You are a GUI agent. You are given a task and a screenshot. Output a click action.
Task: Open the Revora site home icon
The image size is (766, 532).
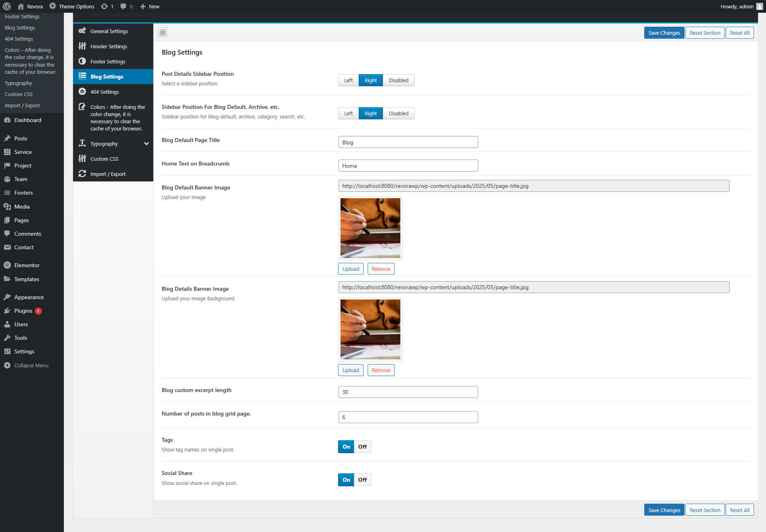click(x=21, y=6)
